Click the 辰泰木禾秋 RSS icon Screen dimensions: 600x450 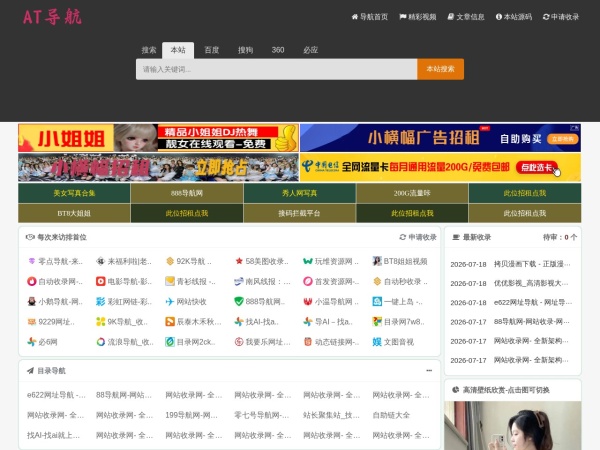pyautogui.click(x=170, y=322)
